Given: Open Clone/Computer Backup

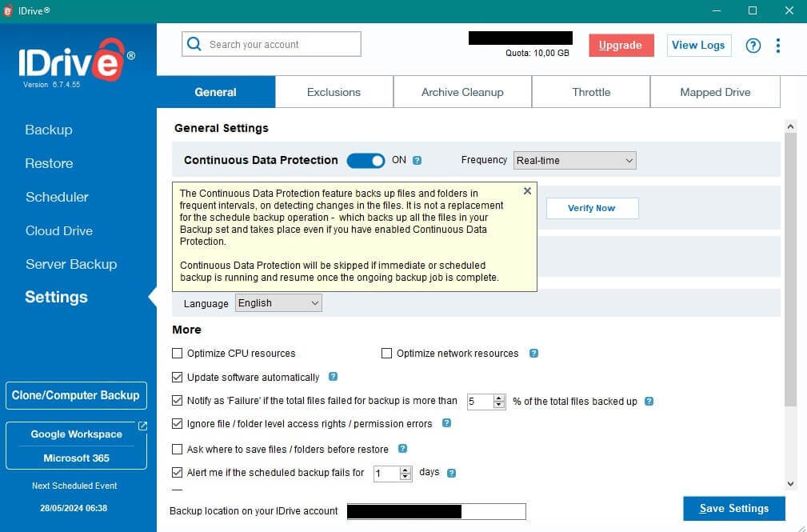Looking at the screenshot, I should pos(76,395).
